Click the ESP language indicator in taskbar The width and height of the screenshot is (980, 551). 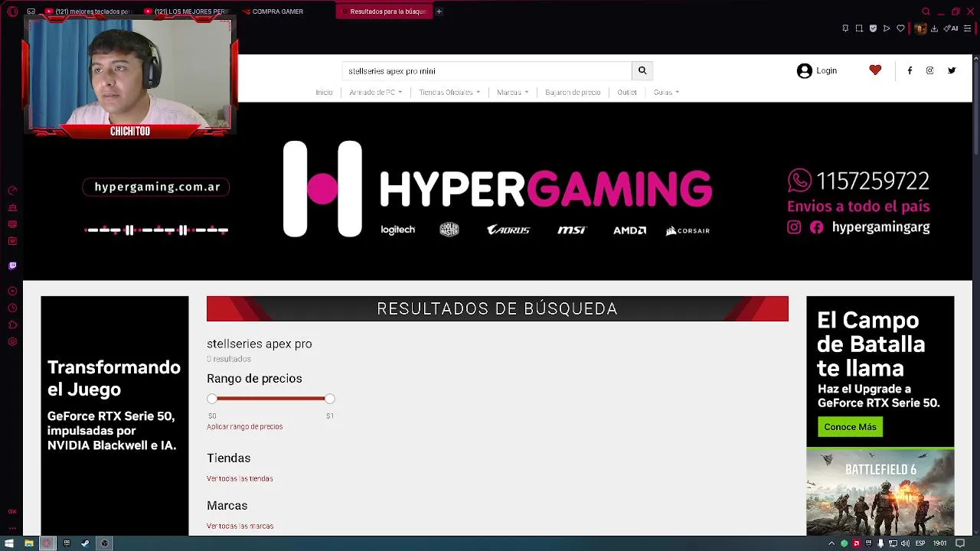pyautogui.click(x=920, y=543)
